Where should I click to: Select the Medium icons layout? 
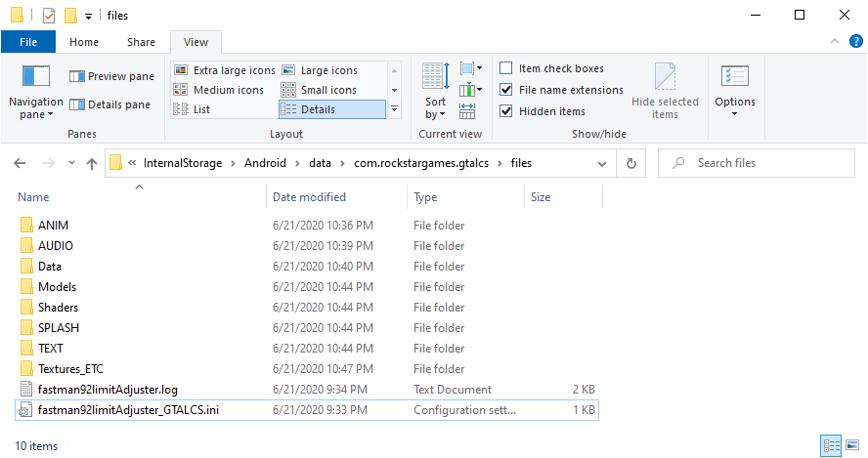tap(220, 90)
